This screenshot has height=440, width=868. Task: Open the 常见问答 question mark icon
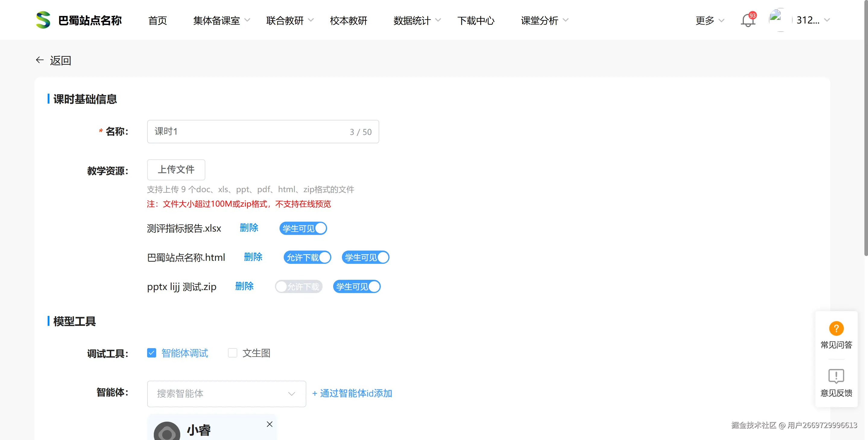point(836,328)
